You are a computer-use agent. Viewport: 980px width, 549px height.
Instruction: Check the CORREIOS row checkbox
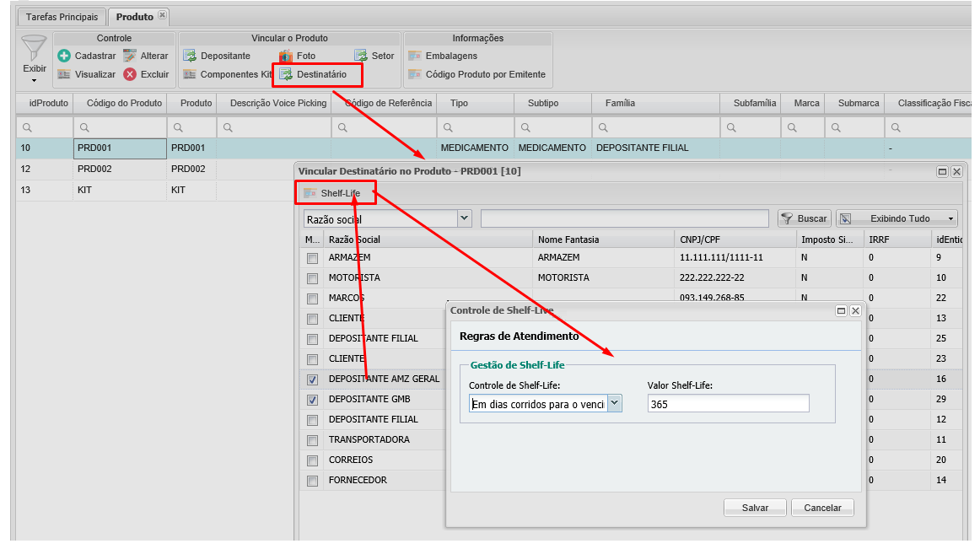[x=313, y=460]
